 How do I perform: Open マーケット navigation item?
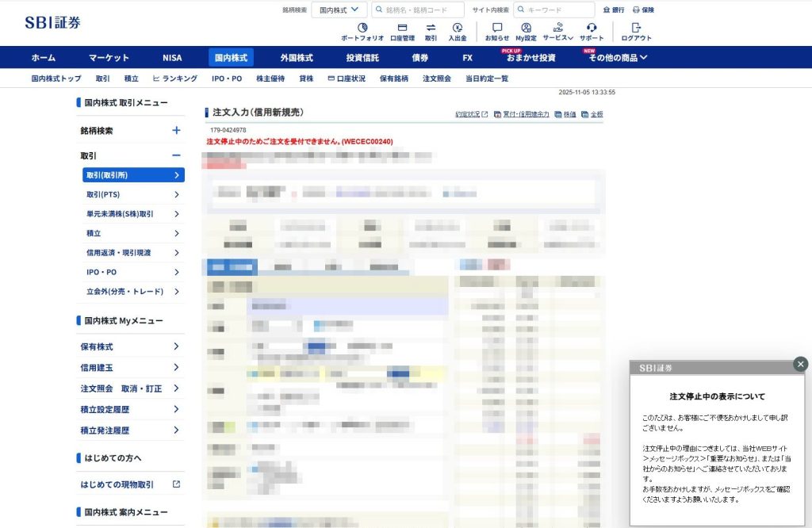coord(109,58)
